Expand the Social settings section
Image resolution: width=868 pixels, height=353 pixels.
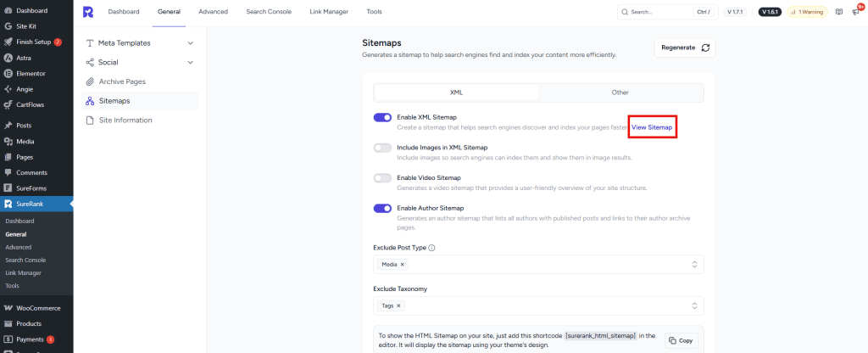(x=190, y=62)
